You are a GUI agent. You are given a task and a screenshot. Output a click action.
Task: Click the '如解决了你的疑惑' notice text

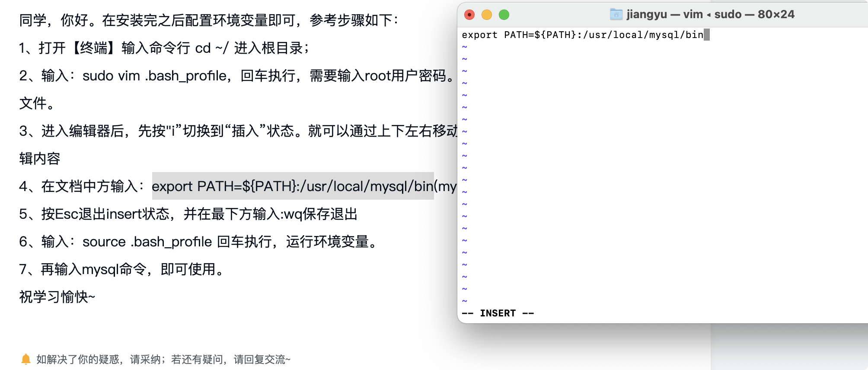point(163,359)
